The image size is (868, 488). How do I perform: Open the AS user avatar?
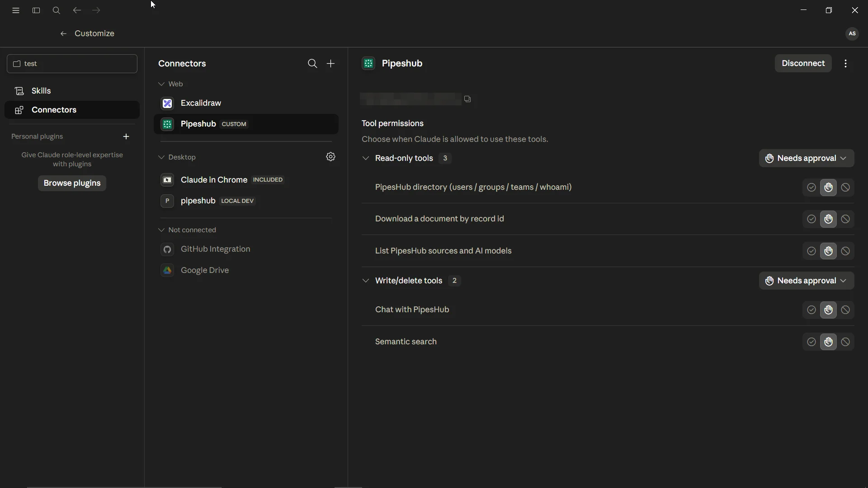point(852,33)
